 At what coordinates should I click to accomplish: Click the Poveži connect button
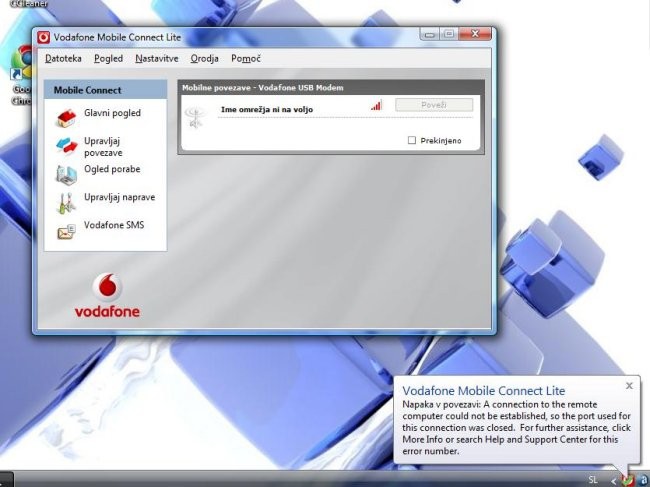click(x=434, y=105)
